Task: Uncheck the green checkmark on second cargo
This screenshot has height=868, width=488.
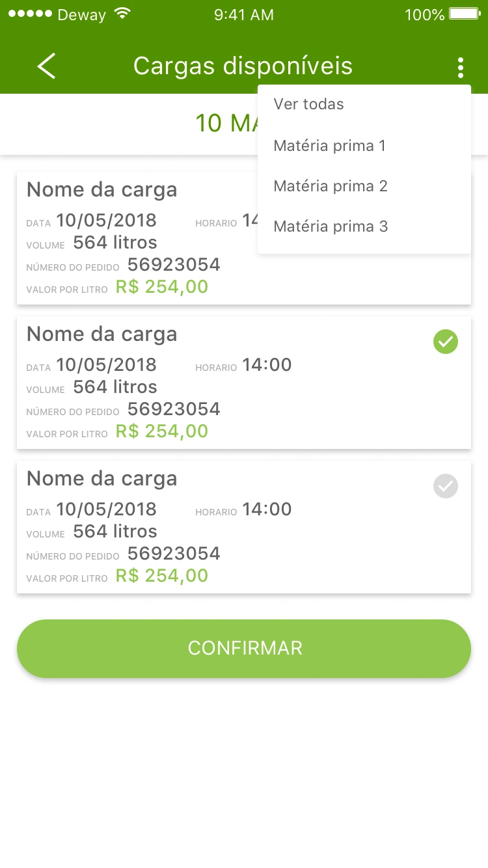Action: click(x=446, y=342)
